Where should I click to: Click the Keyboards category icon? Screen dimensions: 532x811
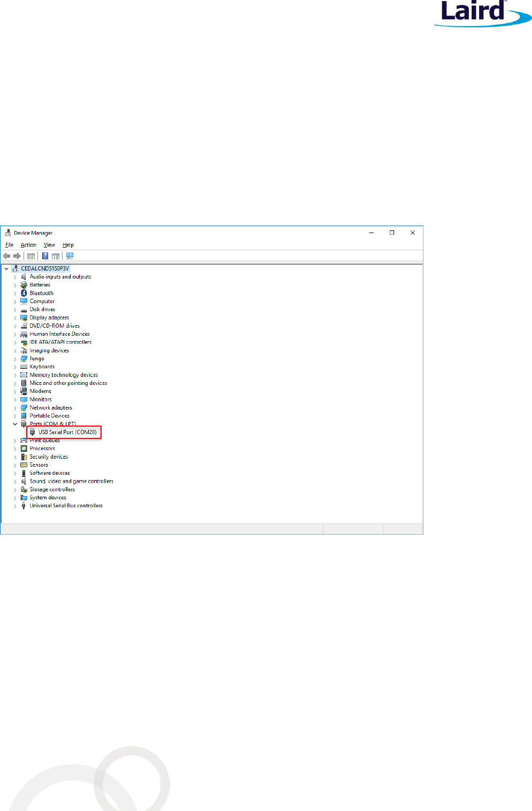(x=24, y=367)
